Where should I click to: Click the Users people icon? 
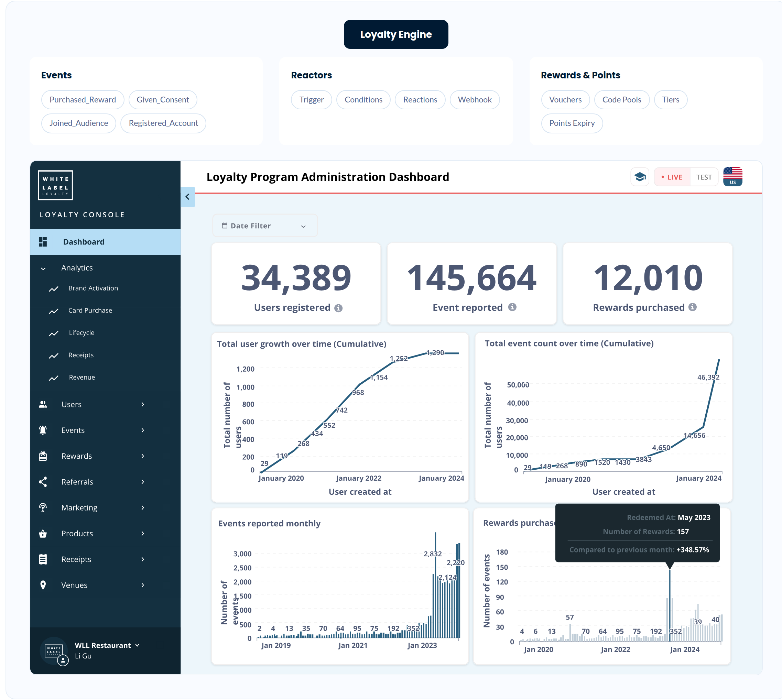pyautogui.click(x=43, y=405)
